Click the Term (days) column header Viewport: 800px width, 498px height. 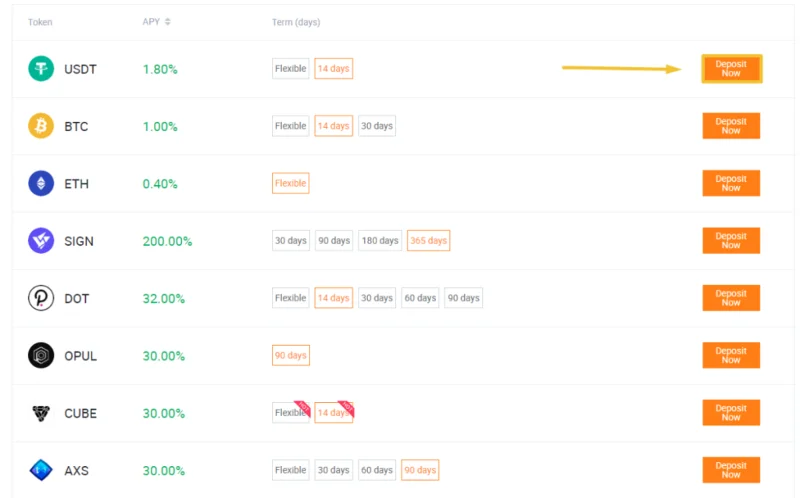pyautogui.click(x=296, y=22)
